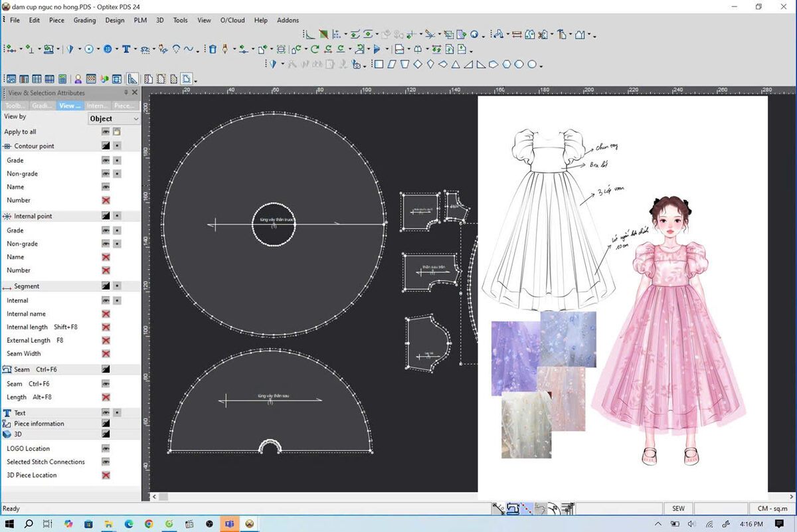Click the pin icon of attributes panel
This screenshot has width=797, height=532.
point(126,93)
